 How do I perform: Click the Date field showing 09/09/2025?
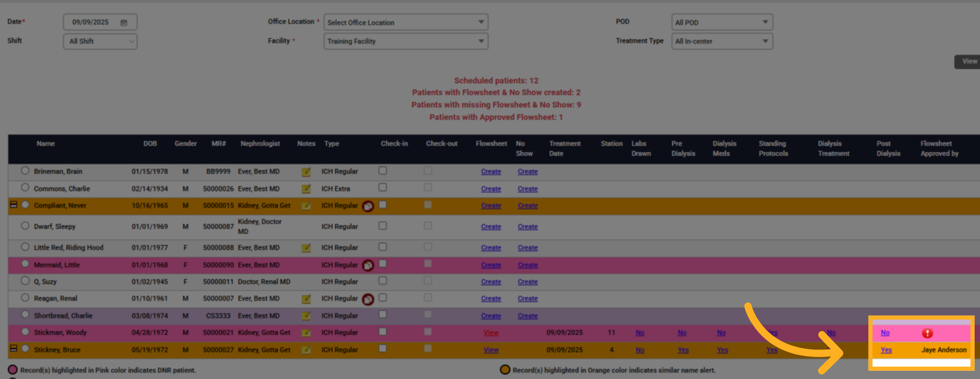point(100,22)
